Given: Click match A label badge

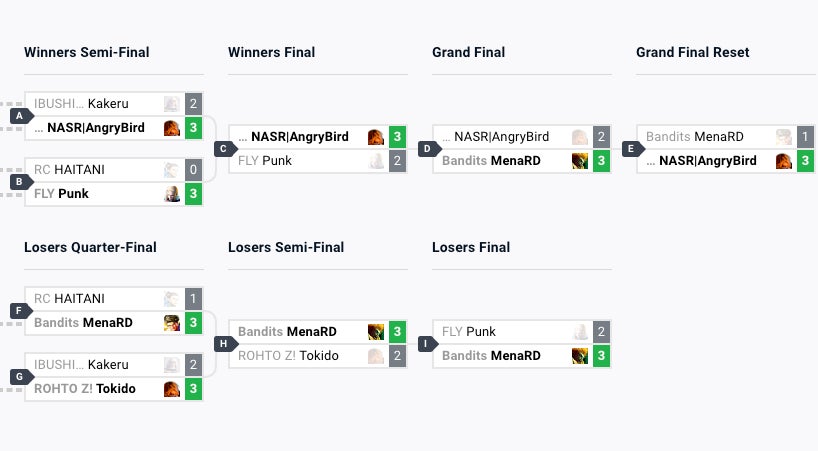Looking at the screenshot, I should [x=19, y=116].
